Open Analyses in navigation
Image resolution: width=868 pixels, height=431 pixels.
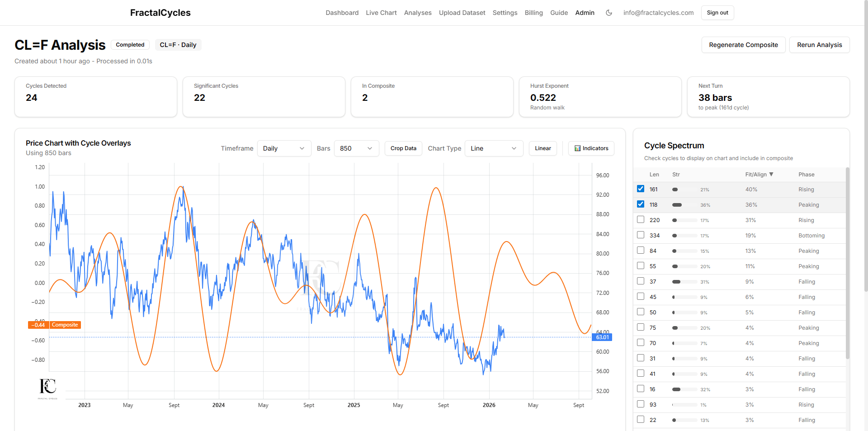[x=418, y=13]
